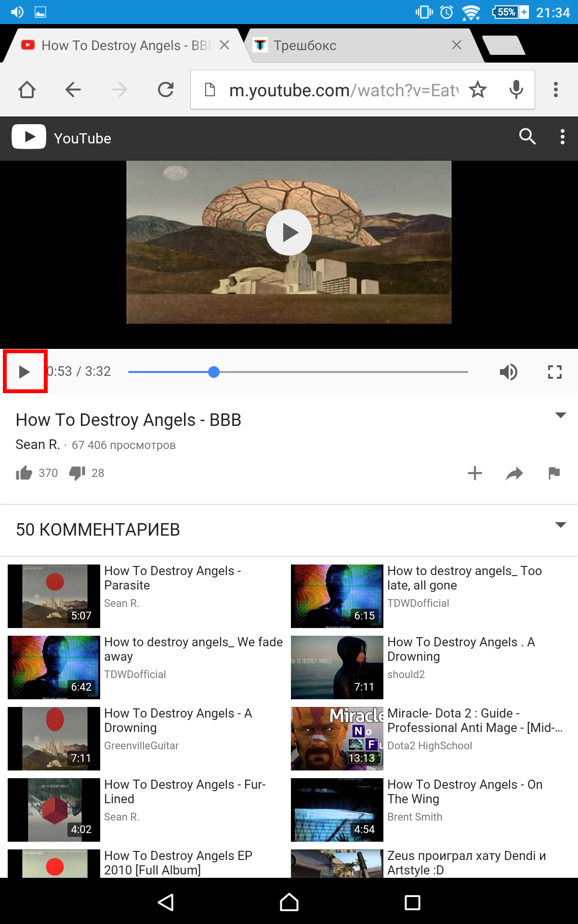Expand the video description arrow
This screenshot has width=578, height=924.
[x=560, y=415]
